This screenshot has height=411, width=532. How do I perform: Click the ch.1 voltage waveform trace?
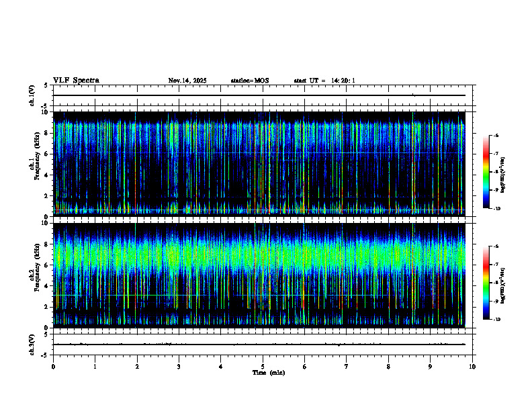[x=259, y=95]
